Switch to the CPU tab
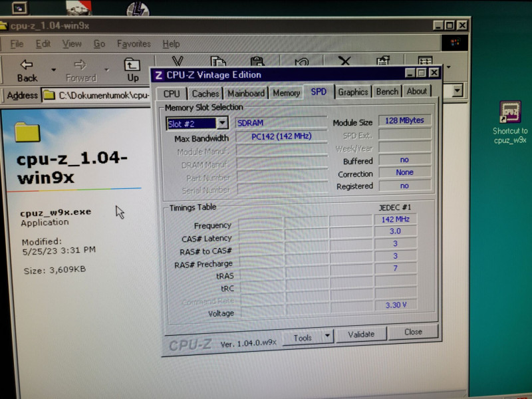The image size is (532, 399). pyautogui.click(x=172, y=94)
